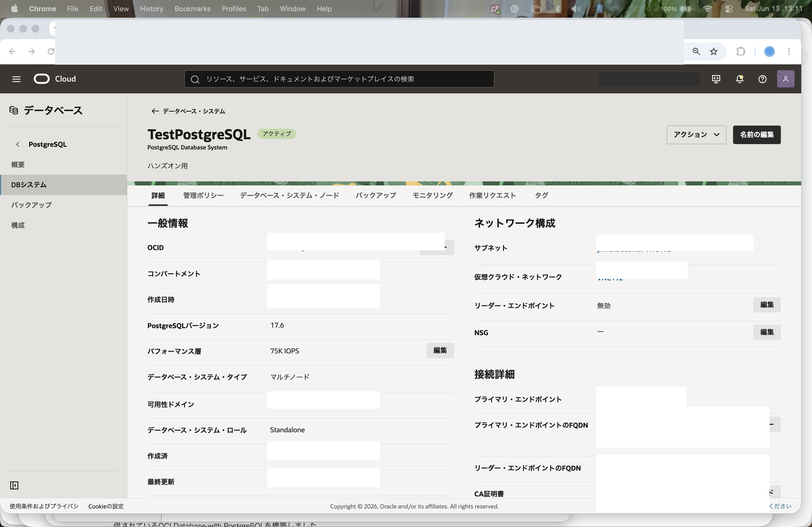Click the マルチノード value
Image resolution: width=812 pixels, height=527 pixels.
coord(290,377)
